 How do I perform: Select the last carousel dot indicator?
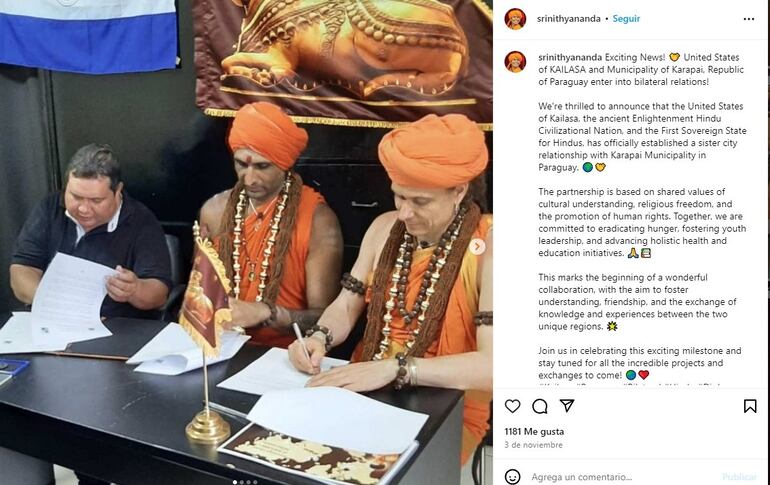click(x=255, y=482)
